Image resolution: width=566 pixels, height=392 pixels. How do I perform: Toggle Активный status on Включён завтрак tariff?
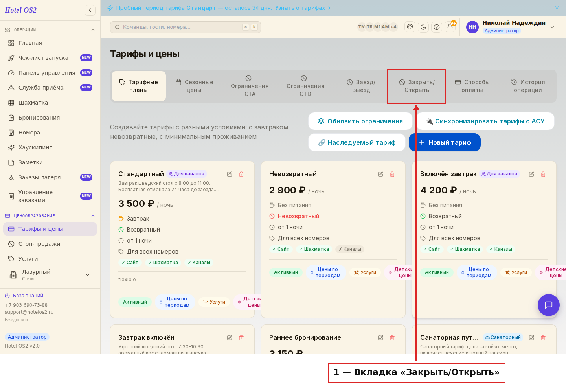(437, 272)
